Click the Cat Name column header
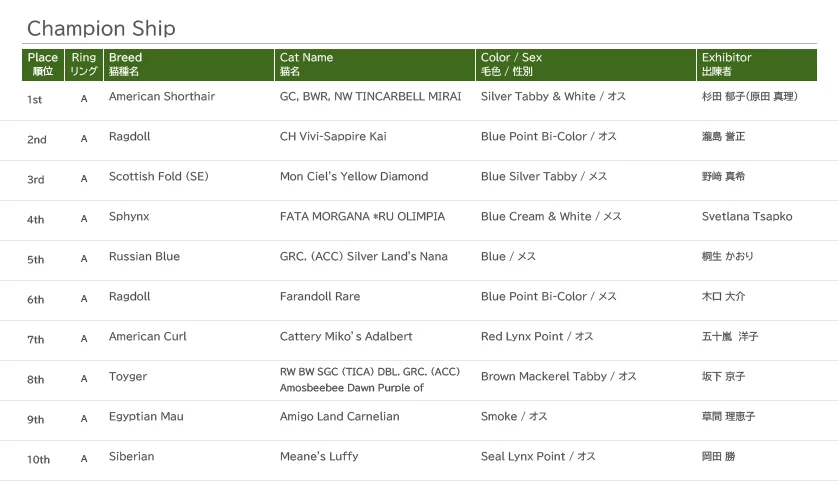This screenshot has height=503, width=839. click(x=306, y=64)
